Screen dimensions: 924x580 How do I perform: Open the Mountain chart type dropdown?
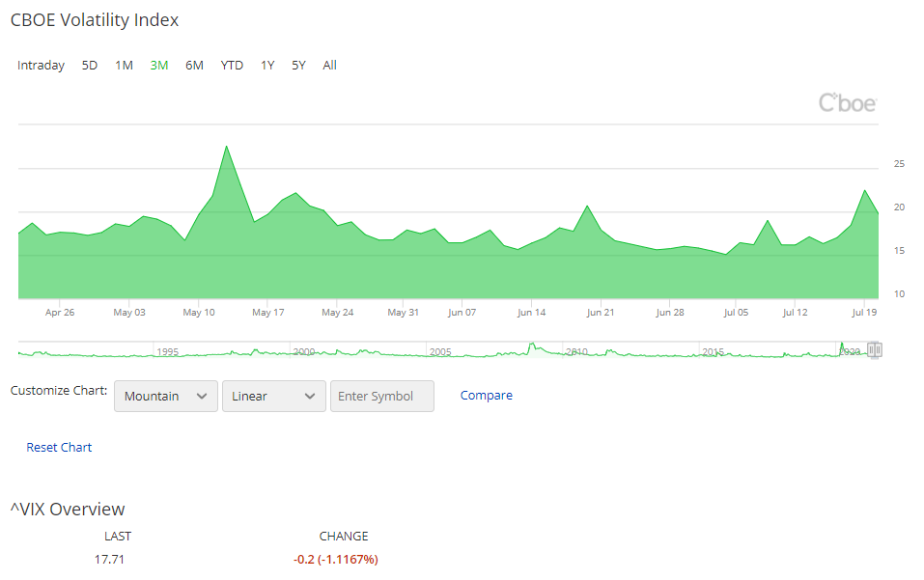(x=166, y=396)
